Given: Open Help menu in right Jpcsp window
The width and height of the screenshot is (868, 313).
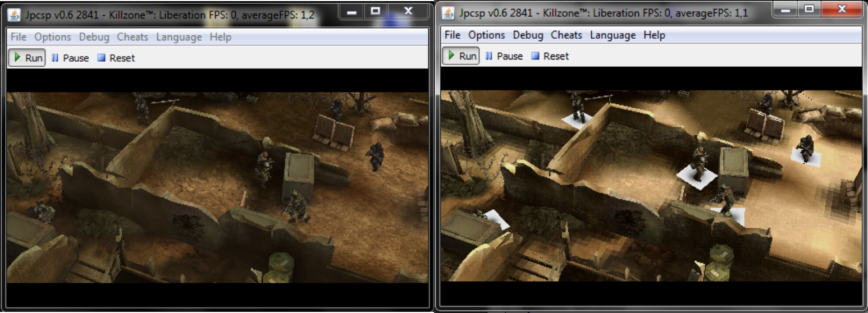Looking at the screenshot, I should click(654, 35).
